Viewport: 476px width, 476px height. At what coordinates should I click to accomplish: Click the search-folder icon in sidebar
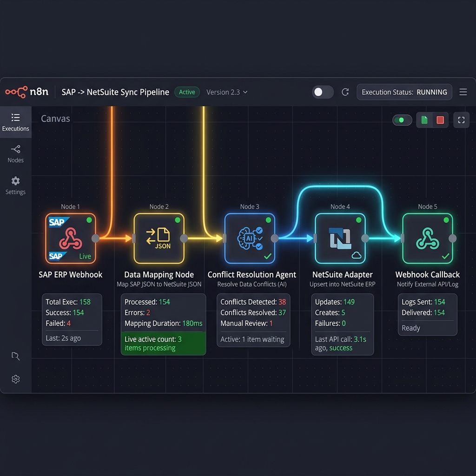(15, 356)
